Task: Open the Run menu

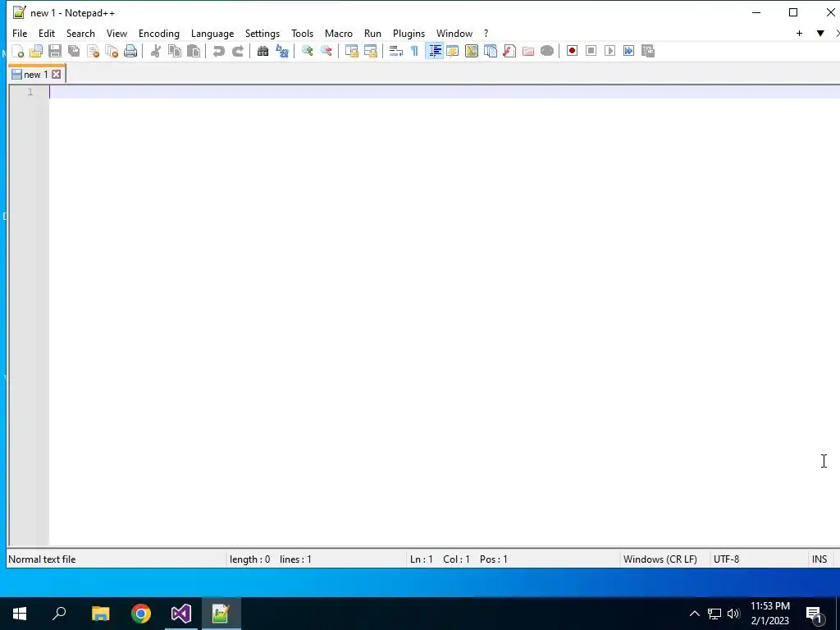Action: point(373,33)
